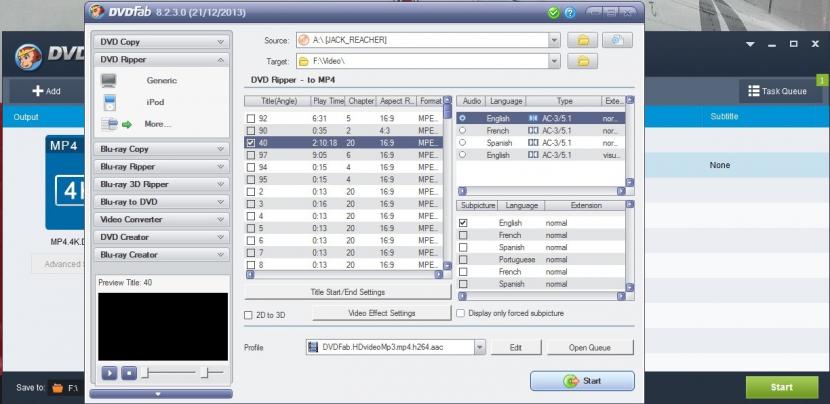The width and height of the screenshot is (830, 404).
Task: Click the Output column header in background window
Action: (26, 117)
